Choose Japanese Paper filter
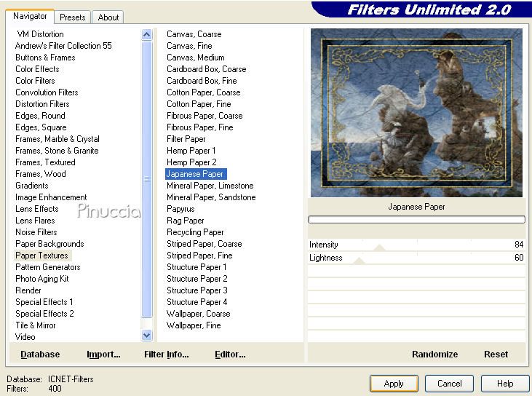This screenshot has height=396, width=532. (196, 174)
